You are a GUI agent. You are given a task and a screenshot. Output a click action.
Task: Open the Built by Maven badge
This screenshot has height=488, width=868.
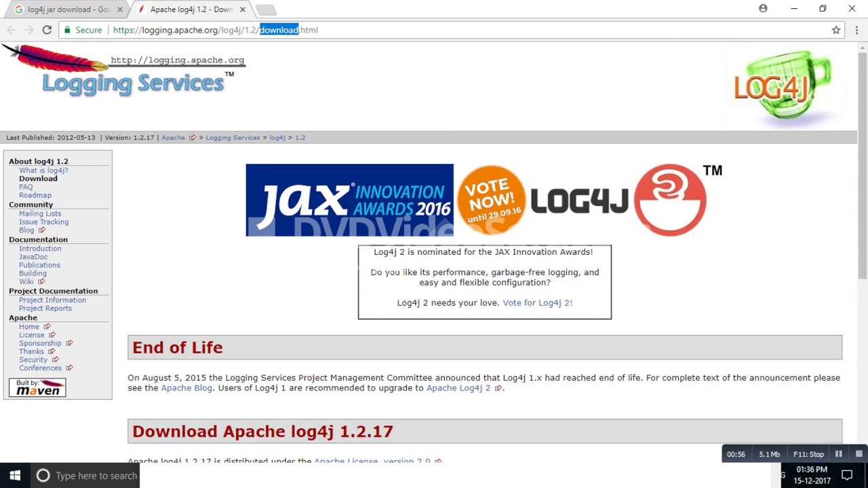pyautogui.click(x=38, y=387)
